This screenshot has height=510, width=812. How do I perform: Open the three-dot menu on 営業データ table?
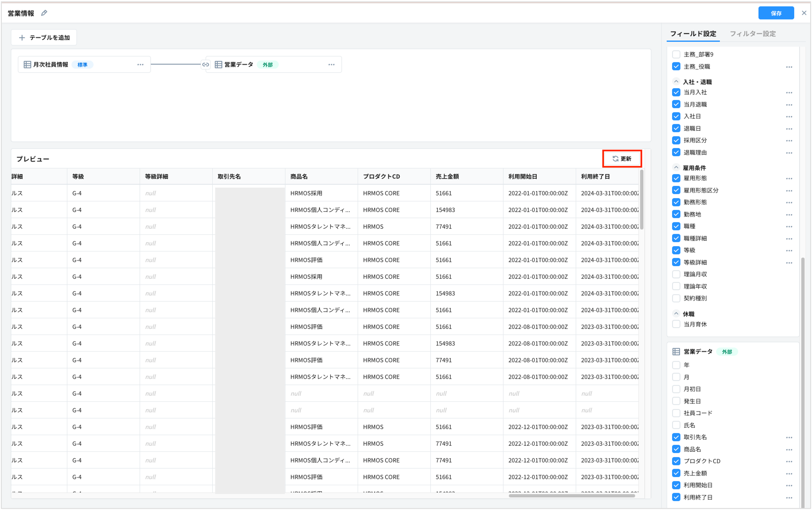pos(331,65)
